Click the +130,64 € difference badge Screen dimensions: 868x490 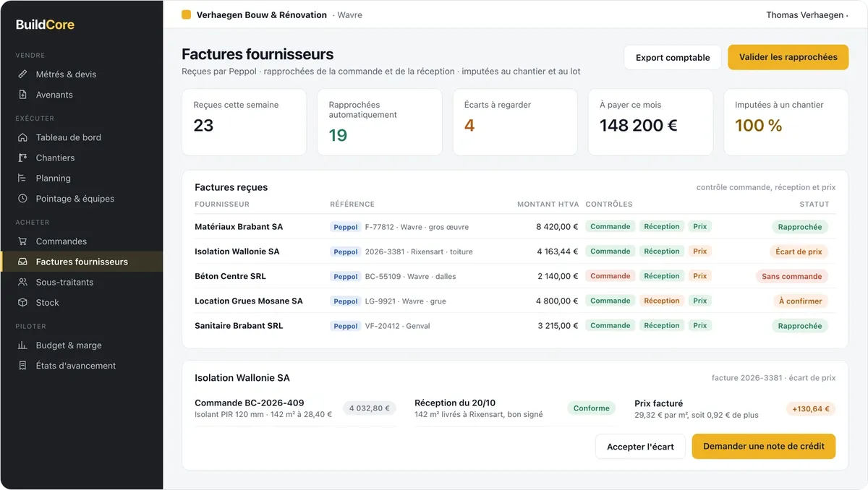[x=811, y=409]
